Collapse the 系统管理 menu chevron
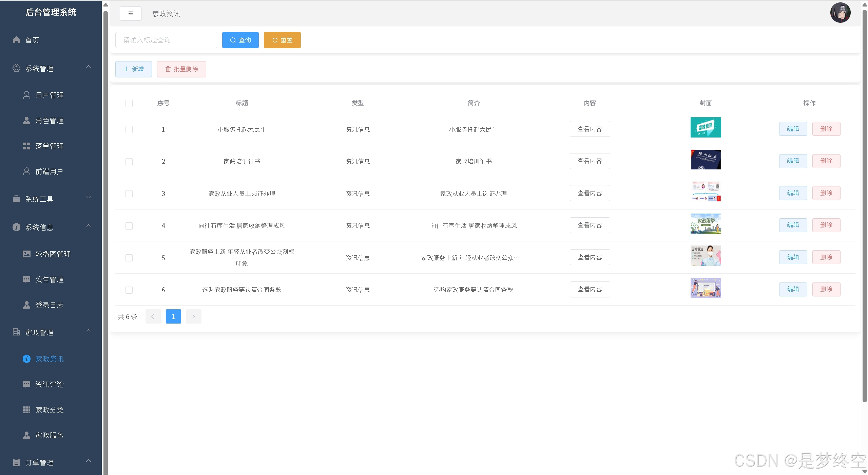 (89, 67)
